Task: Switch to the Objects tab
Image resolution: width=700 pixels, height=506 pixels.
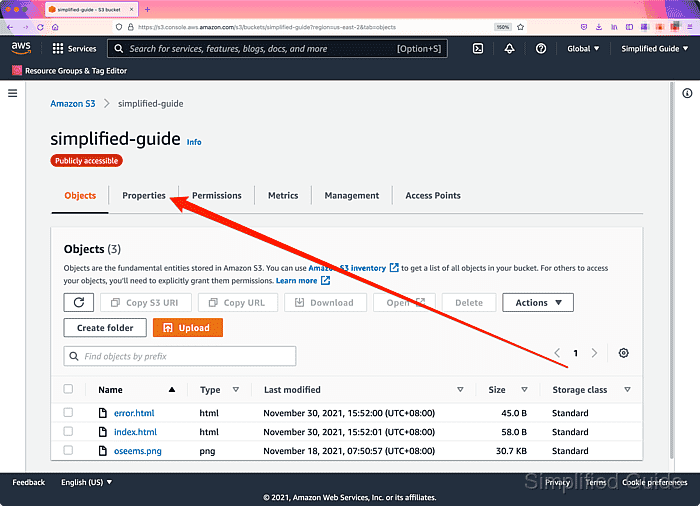Action: [80, 196]
